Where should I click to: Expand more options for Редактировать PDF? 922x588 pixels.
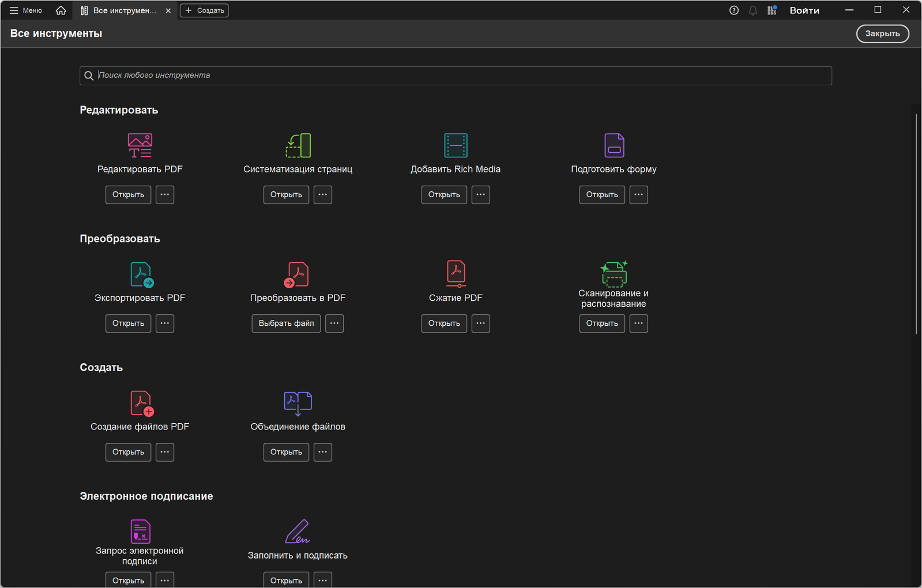click(165, 195)
